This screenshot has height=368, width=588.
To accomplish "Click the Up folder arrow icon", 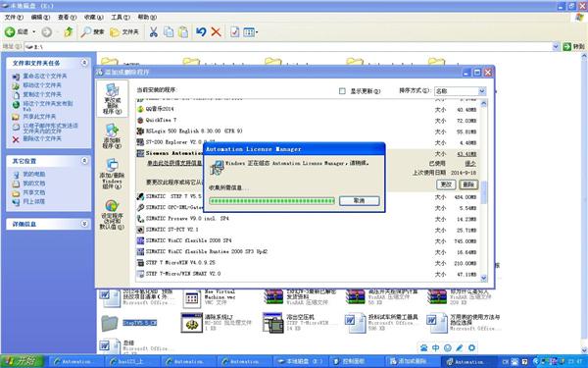I will (69, 32).
